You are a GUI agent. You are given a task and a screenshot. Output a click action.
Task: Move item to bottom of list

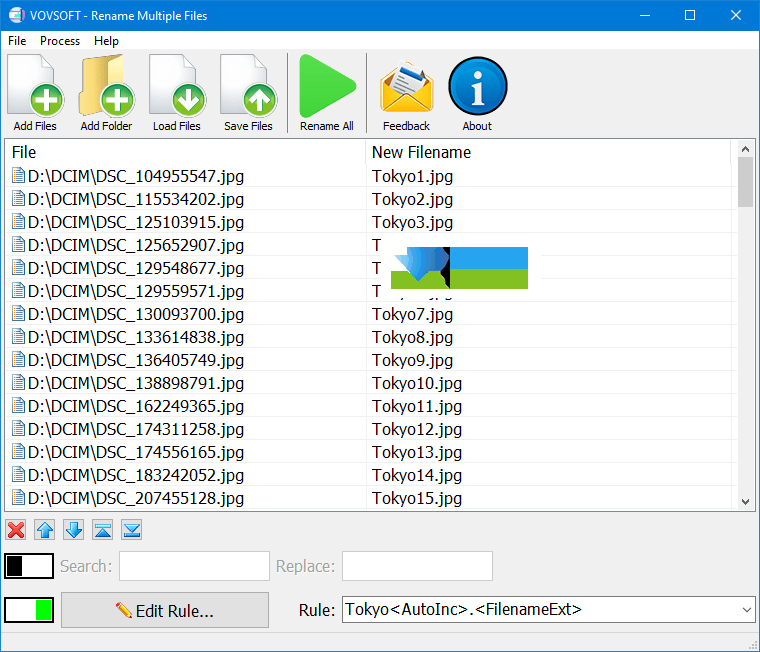(x=132, y=530)
